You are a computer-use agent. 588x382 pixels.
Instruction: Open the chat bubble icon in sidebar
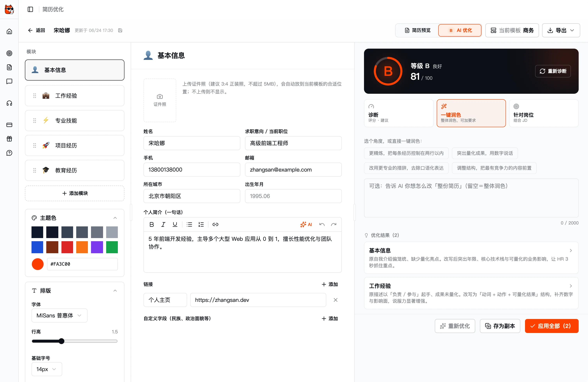click(9, 81)
